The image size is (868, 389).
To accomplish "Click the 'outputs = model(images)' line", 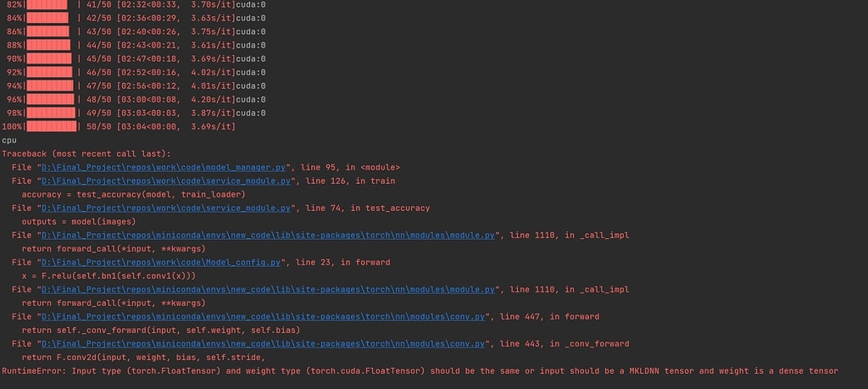I will [79, 221].
